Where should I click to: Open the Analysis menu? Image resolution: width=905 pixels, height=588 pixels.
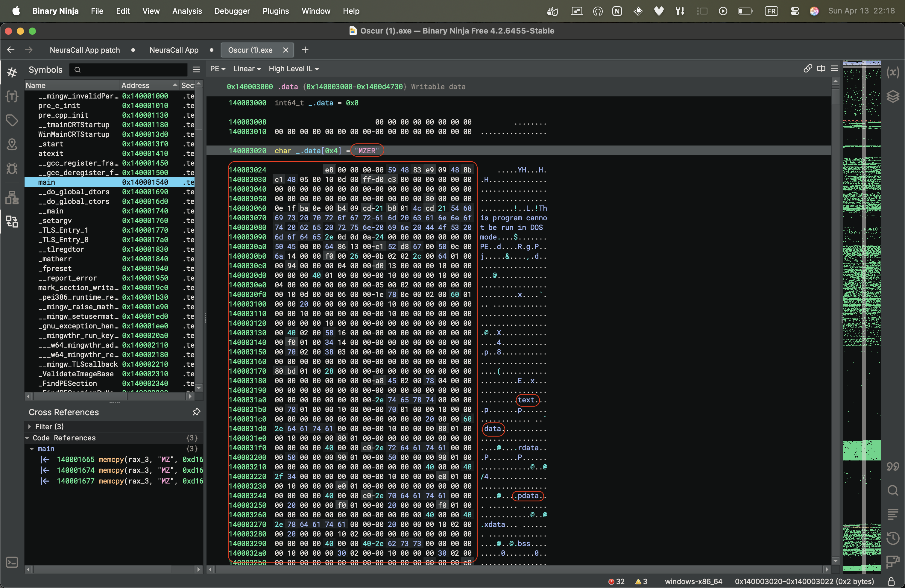point(187,11)
